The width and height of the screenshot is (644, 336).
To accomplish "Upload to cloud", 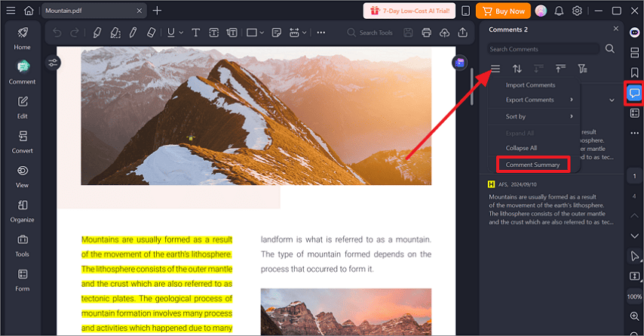I will 444,32.
